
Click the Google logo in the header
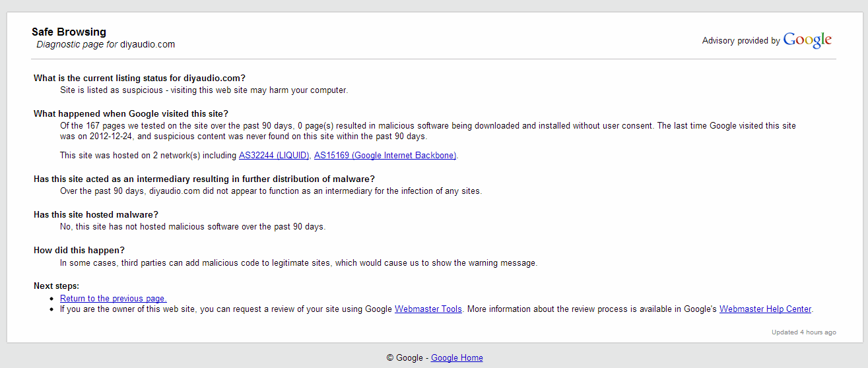point(807,40)
